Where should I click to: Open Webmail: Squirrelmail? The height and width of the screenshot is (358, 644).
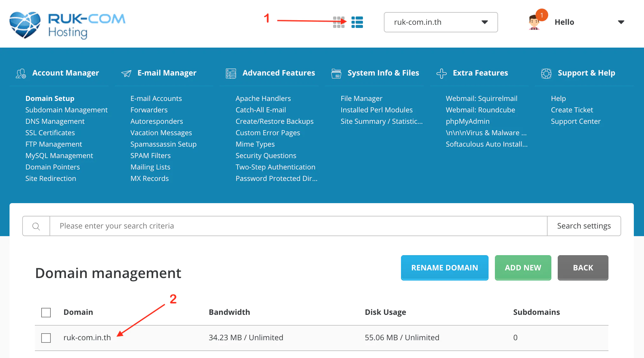(482, 98)
